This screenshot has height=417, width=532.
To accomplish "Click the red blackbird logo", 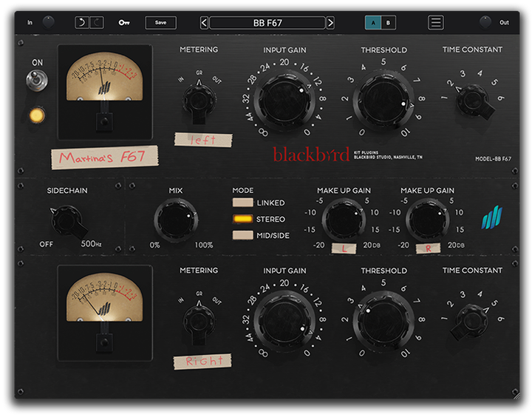I will tap(310, 155).
